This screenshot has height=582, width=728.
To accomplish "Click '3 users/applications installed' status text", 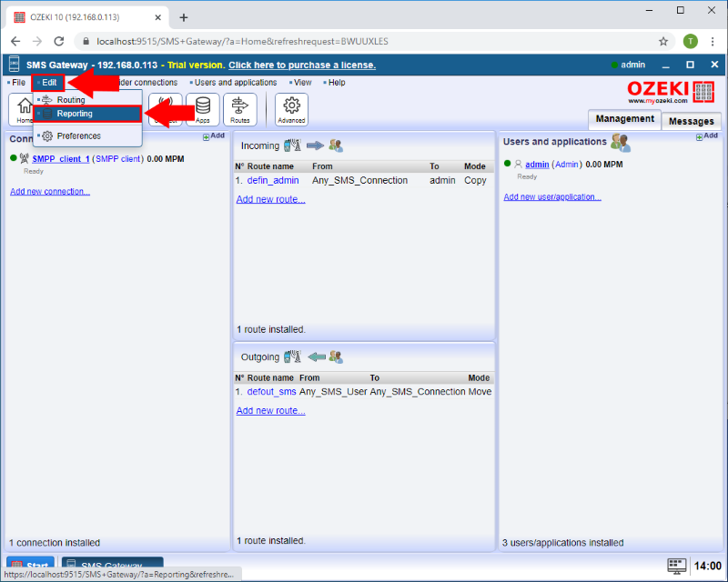I will coord(562,543).
